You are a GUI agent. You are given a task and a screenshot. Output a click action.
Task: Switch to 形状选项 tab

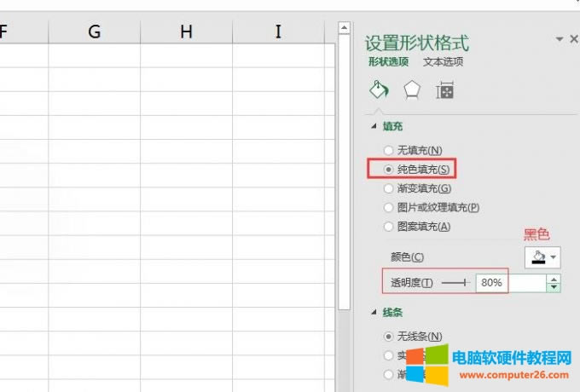pyautogui.click(x=388, y=61)
